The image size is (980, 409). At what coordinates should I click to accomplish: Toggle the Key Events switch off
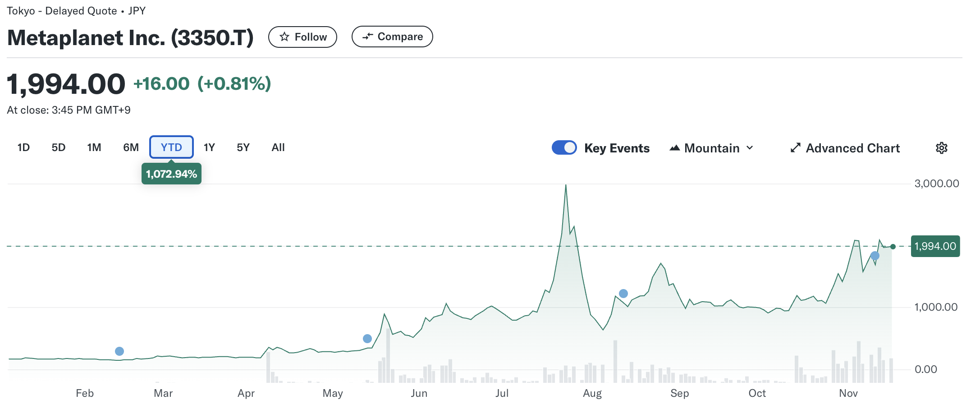click(x=564, y=148)
